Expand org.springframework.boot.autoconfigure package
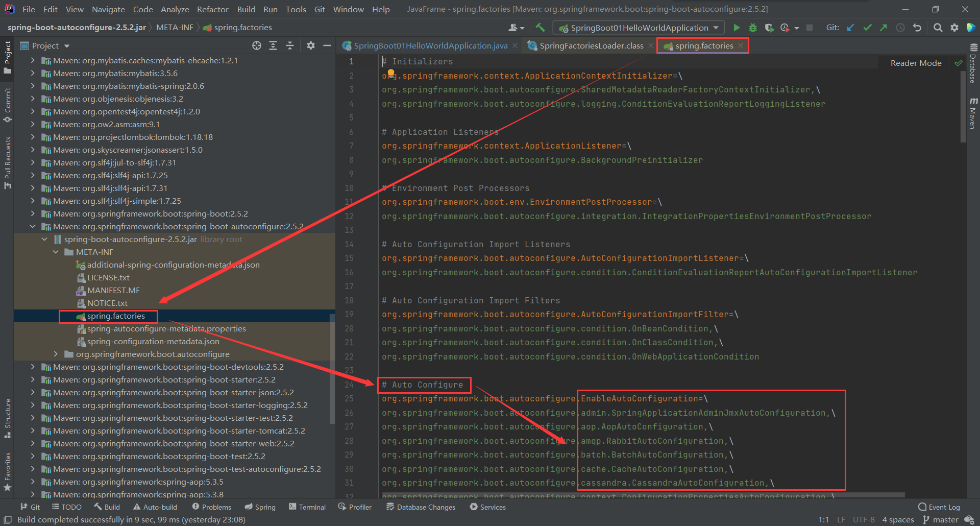Image resolution: width=980 pixels, height=526 pixels. click(x=56, y=354)
